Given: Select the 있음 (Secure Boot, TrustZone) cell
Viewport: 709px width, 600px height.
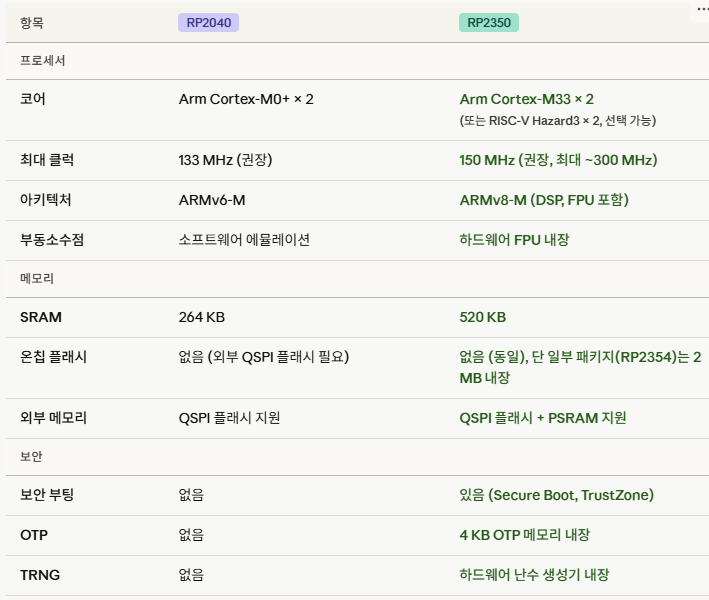Looking at the screenshot, I should point(557,495).
